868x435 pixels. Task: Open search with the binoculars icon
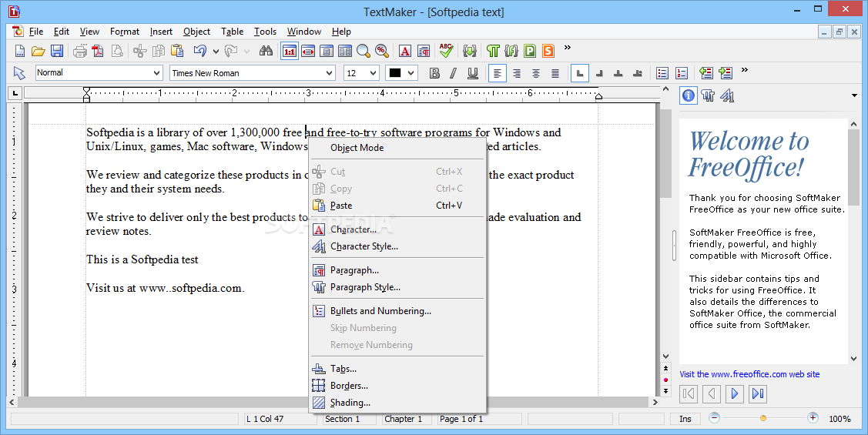pos(266,52)
